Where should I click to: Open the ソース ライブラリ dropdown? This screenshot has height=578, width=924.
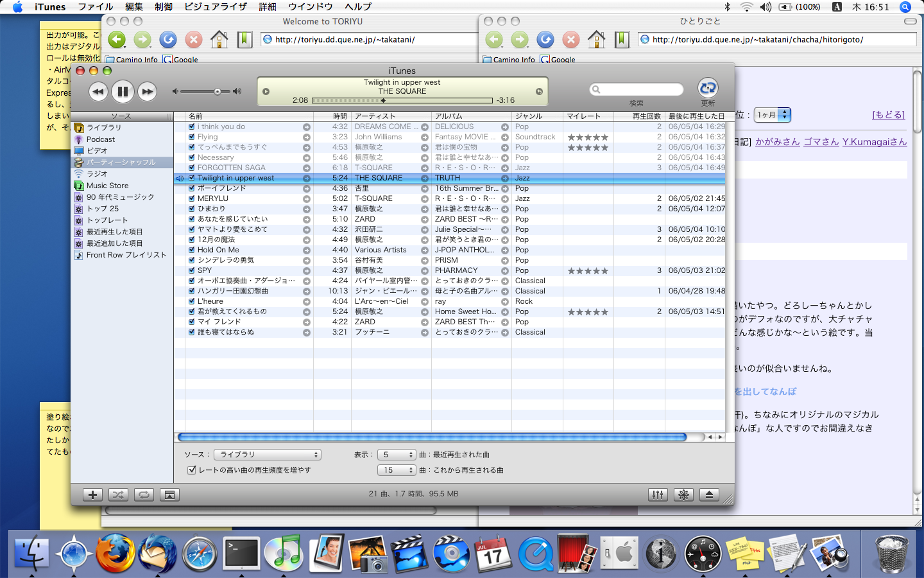(268, 455)
